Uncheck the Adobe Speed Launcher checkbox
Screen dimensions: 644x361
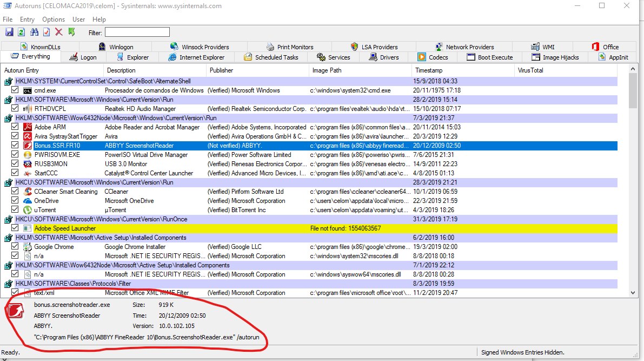point(15,228)
